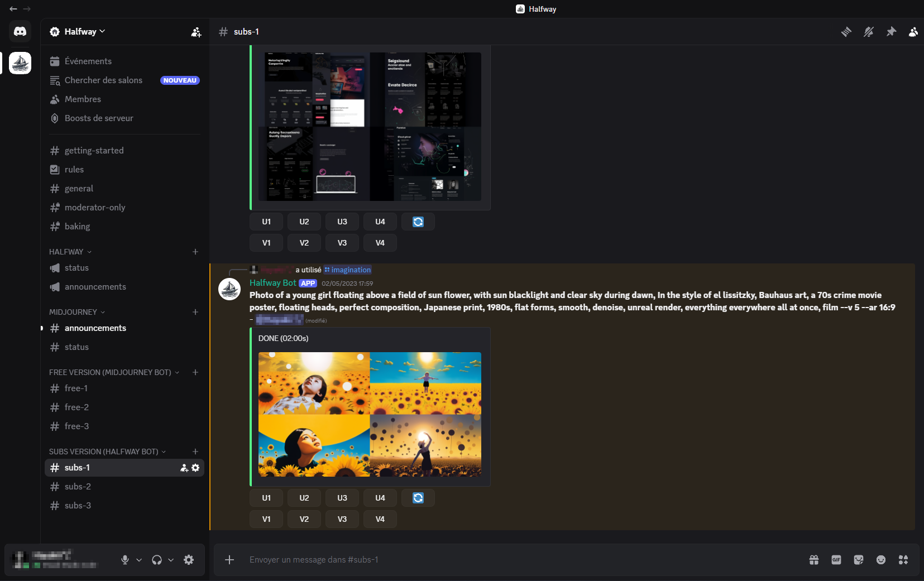Toggle headphones deafen
This screenshot has width=924, height=581.
pyautogui.click(x=157, y=560)
